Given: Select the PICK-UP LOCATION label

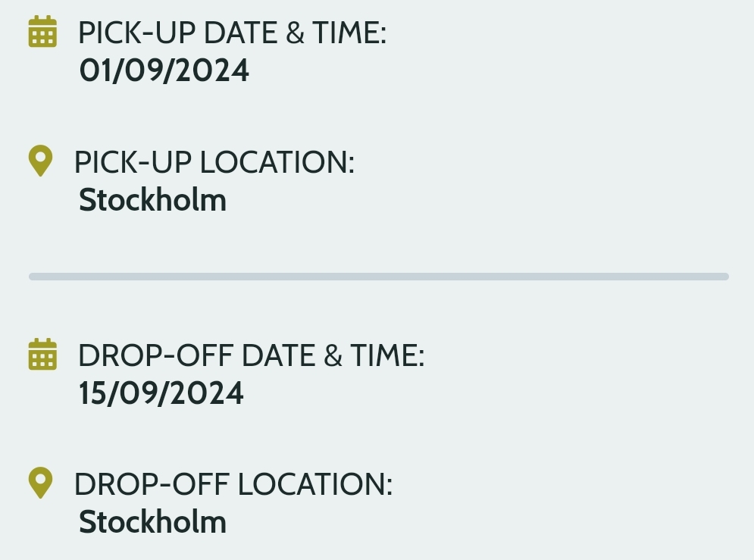Looking at the screenshot, I should [x=214, y=162].
